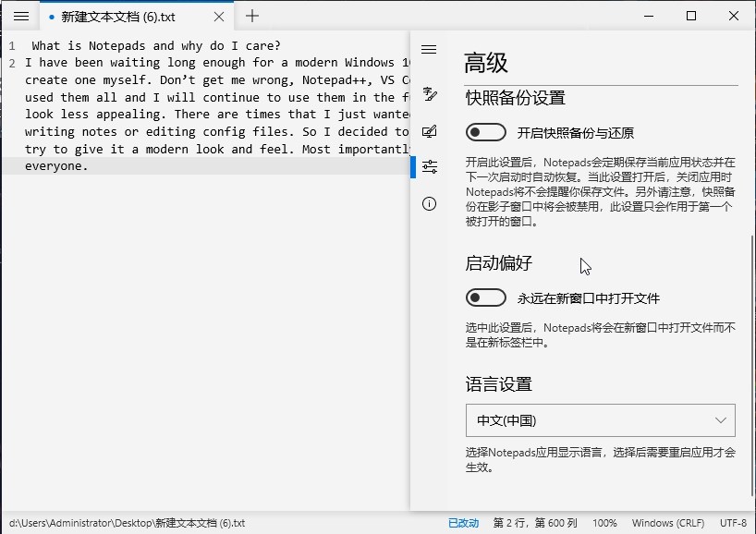Open the main hamburger menu in title bar

(x=21, y=17)
